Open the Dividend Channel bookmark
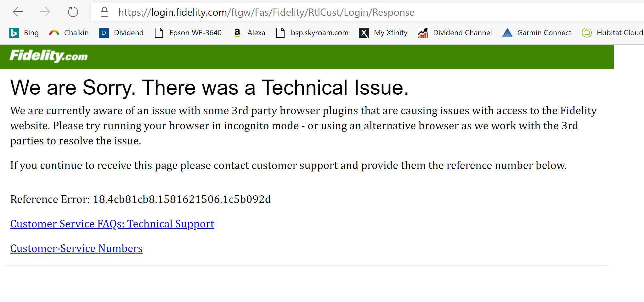 (x=455, y=33)
